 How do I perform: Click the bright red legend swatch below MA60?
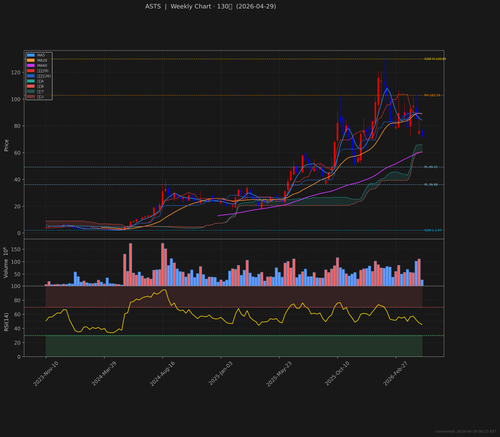coord(31,71)
